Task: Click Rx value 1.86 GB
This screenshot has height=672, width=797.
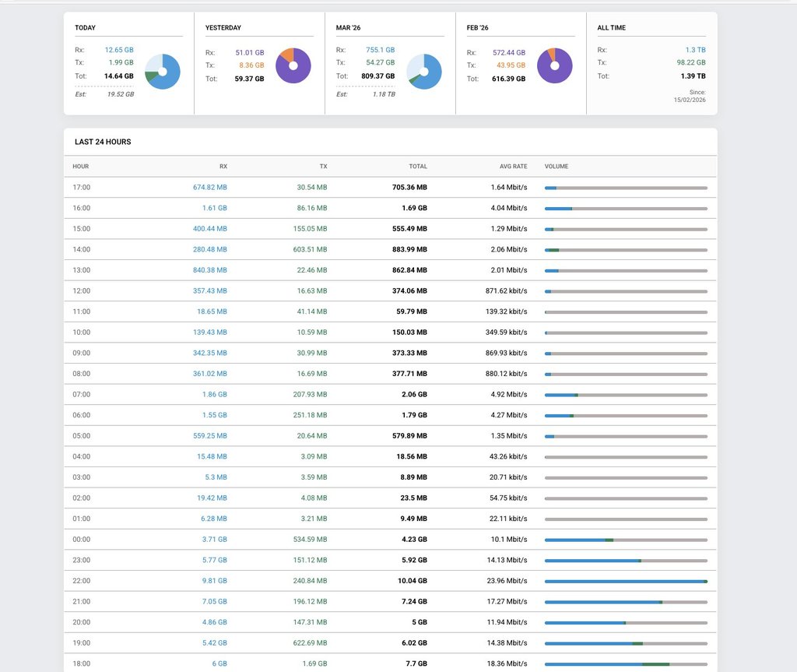Action: (215, 394)
